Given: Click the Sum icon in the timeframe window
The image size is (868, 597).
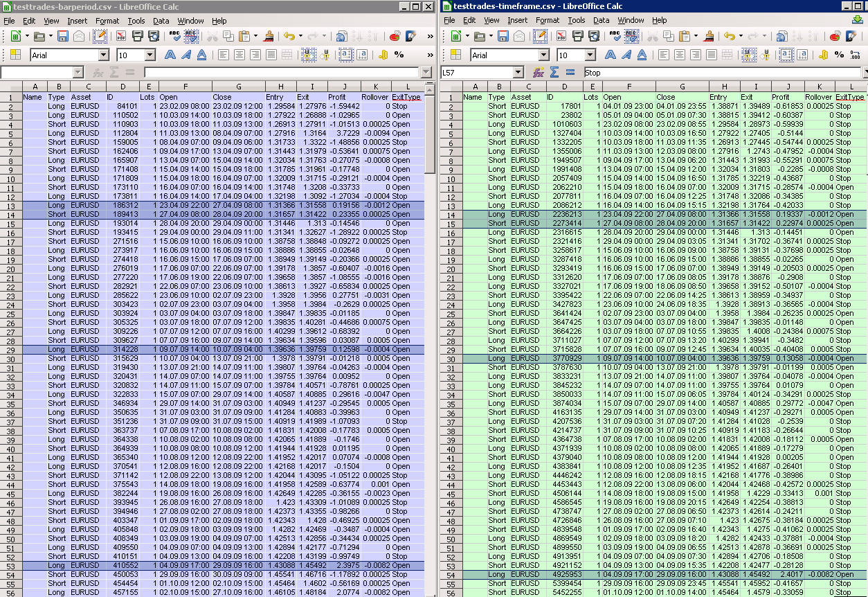Looking at the screenshot, I should click(554, 72).
